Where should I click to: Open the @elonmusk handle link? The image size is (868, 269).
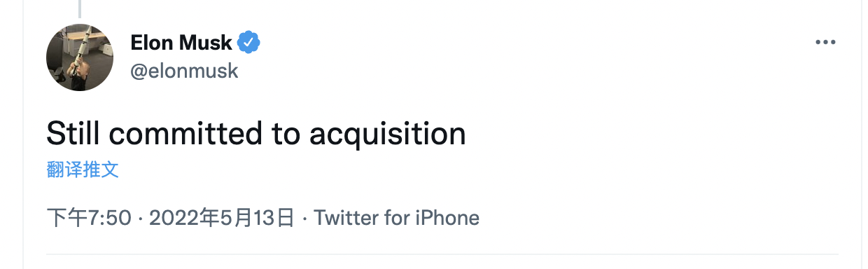(184, 71)
